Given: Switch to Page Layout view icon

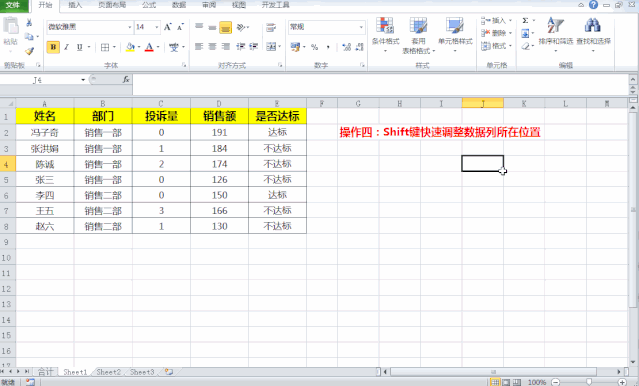Looking at the screenshot, I should (x=506, y=382).
